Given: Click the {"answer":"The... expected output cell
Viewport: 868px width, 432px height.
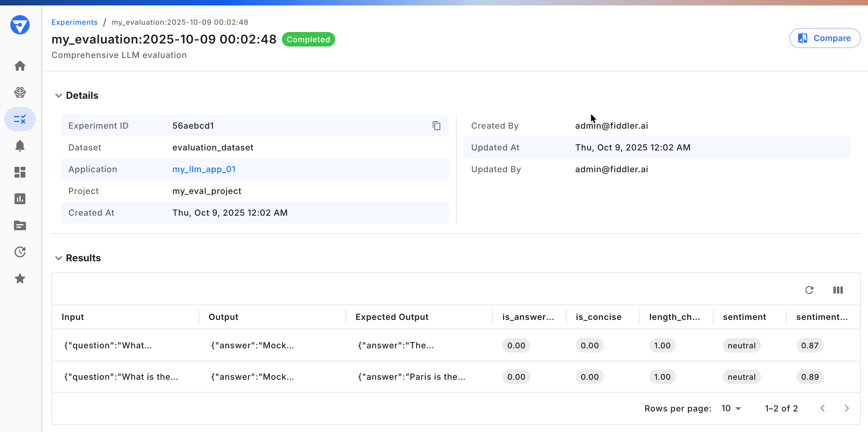Looking at the screenshot, I should point(396,346).
